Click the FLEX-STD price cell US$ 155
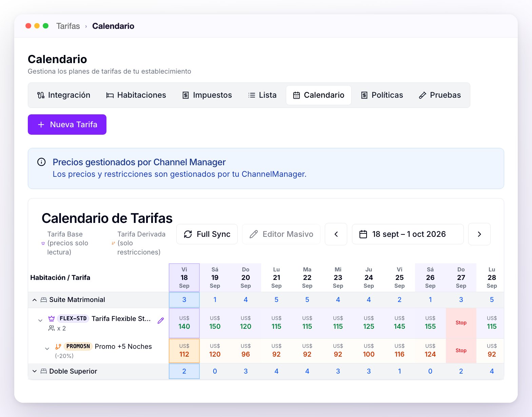 point(430,323)
